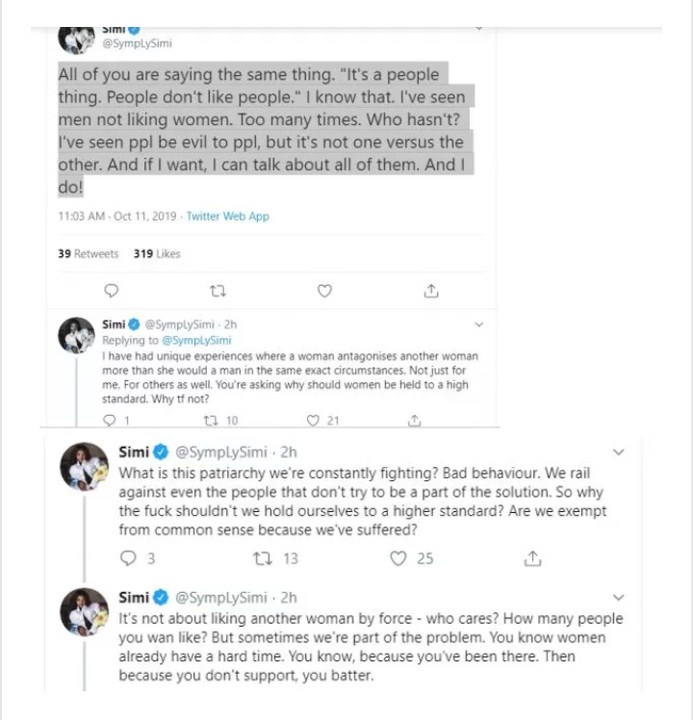This screenshot has height=720, width=693.
Task: View the '319 Likes' list
Action: click(157, 254)
